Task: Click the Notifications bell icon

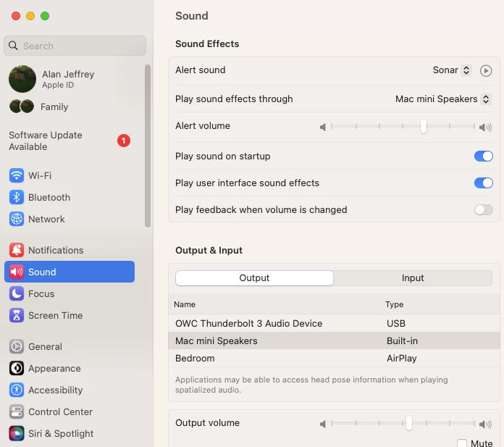Action: 17,250
